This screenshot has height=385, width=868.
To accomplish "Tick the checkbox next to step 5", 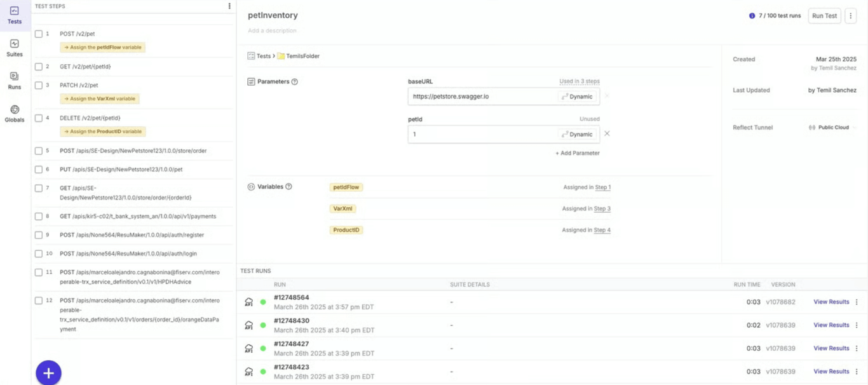I will 39,151.
